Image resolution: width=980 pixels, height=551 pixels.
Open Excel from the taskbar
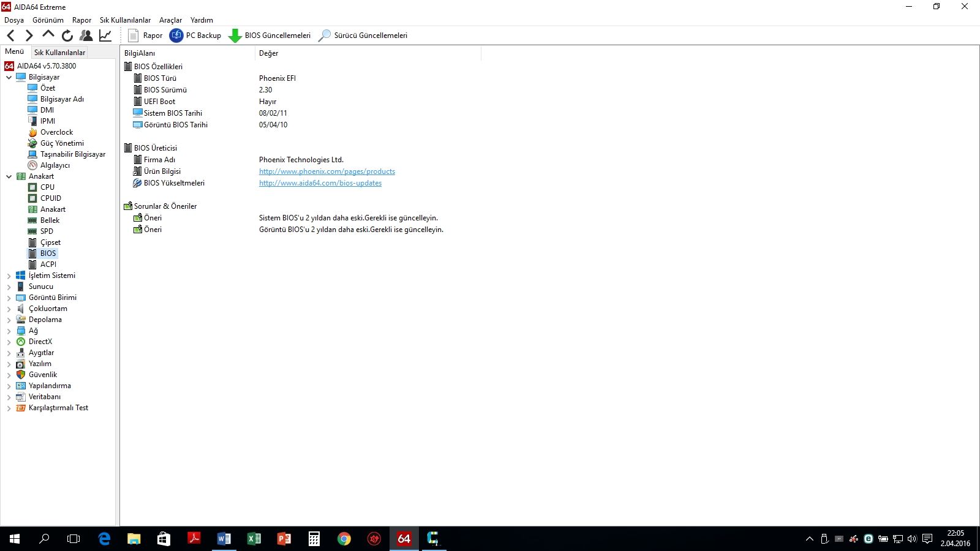pyautogui.click(x=254, y=539)
